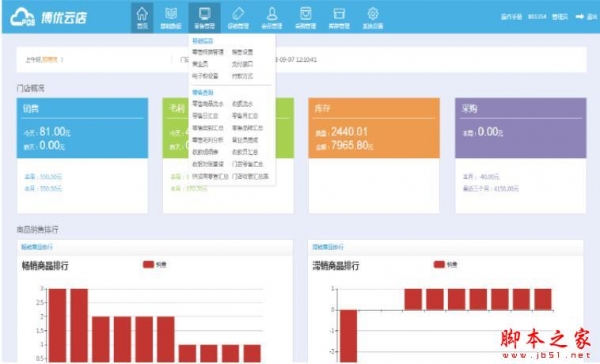
Task: Click the orange 库存 card header
Action: (x=374, y=109)
